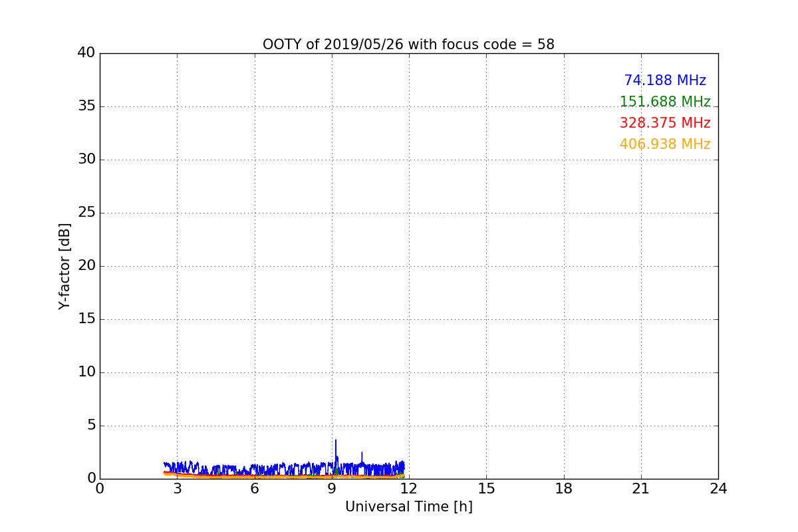Click the y-axis tick label 5
The width and height of the screenshot is (798, 532).
pyautogui.click(x=91, y=426)
